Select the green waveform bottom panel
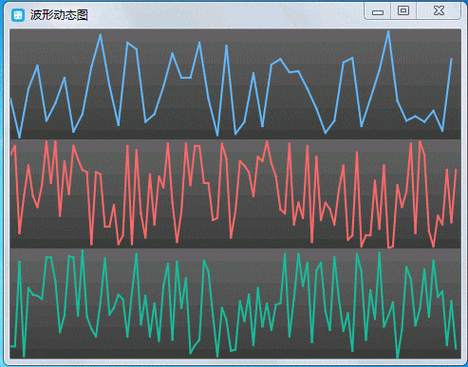 (235, 304)
